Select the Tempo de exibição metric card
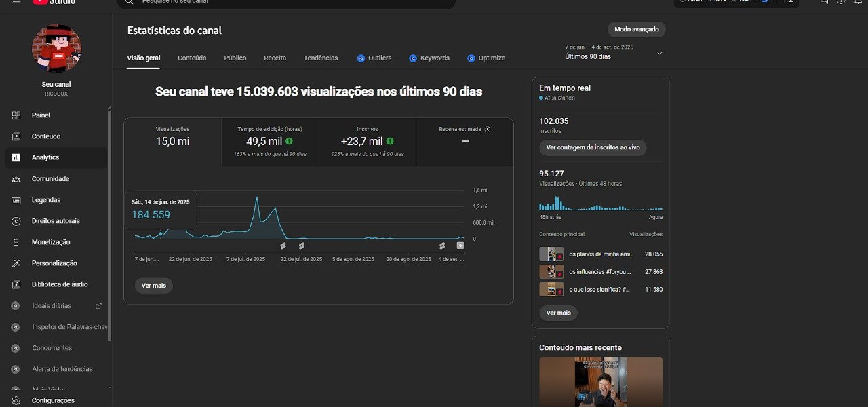868x407 pixels. click(x=269, y=141)
